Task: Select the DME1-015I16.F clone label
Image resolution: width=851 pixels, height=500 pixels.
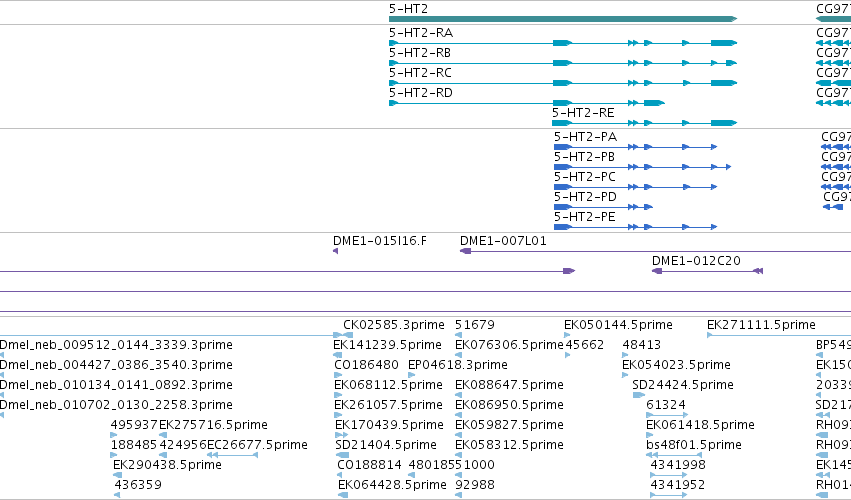Action: coord(380,241)
